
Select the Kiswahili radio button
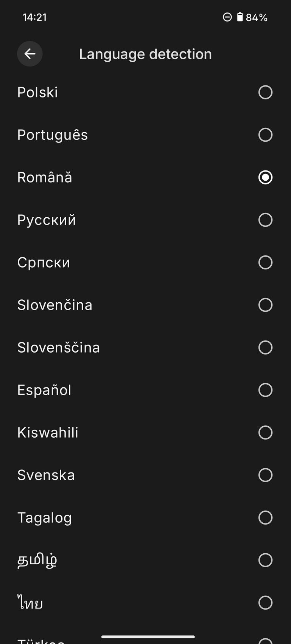(265, 433)
